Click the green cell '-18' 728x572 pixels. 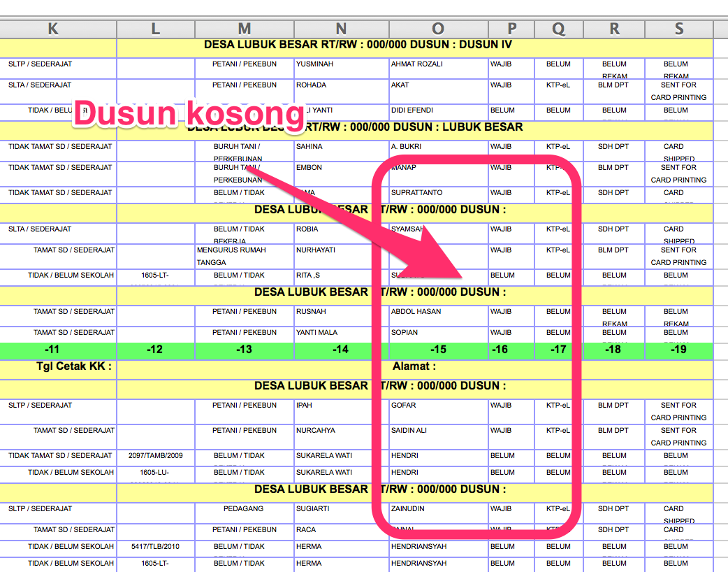pos(614,351)
